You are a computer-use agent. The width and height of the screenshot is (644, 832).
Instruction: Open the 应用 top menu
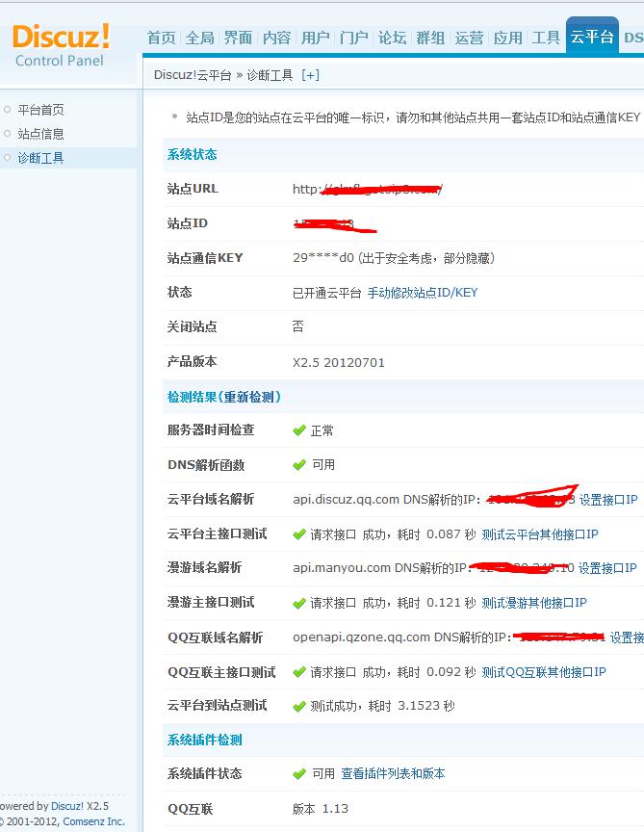(507, 38)
